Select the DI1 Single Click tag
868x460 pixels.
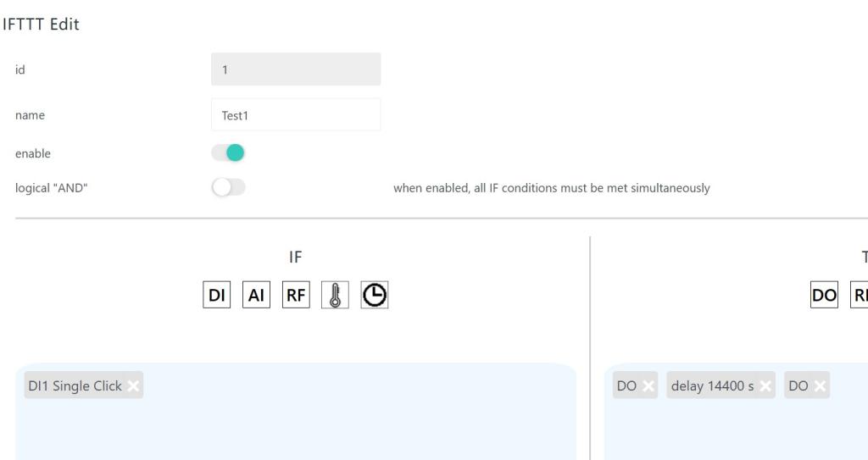pos(75,386)
